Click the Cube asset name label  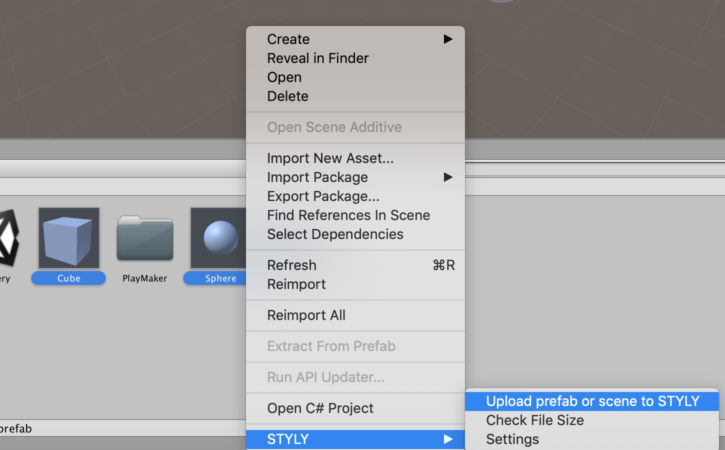(68, 278)
